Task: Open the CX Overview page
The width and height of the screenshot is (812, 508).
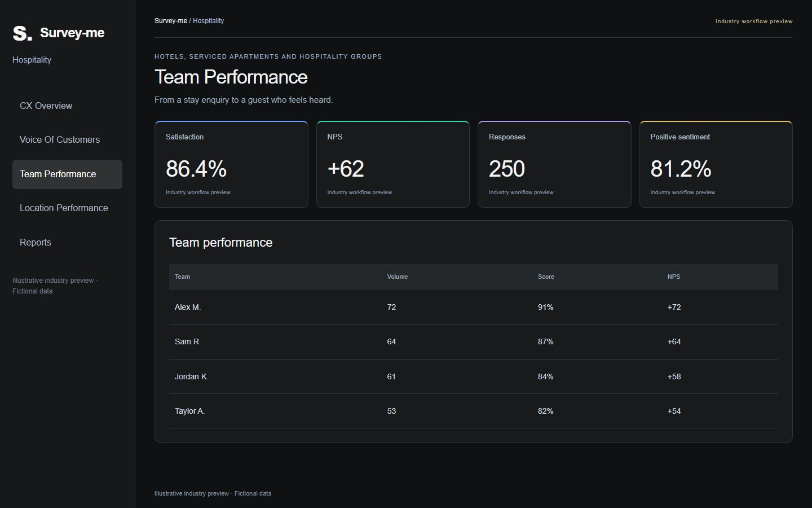Action: click(x=67, y=106)
